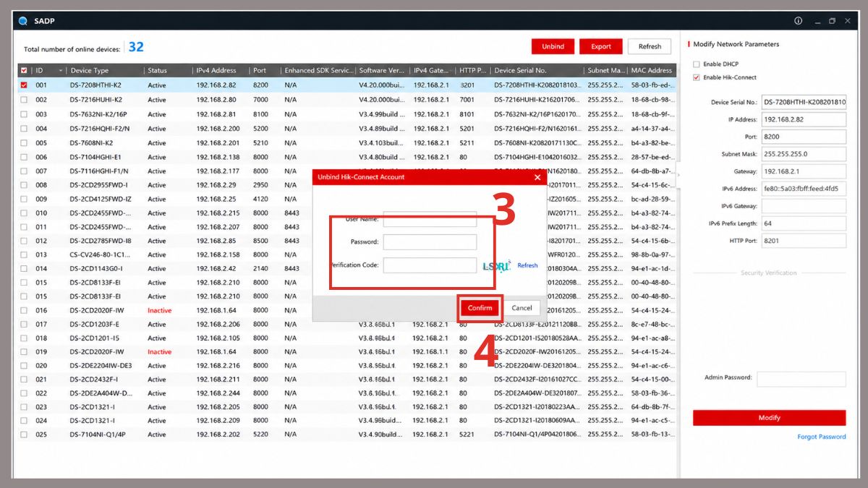This screenshot has width=868, height=488.
Task: Click the Subnet Mask field showing 255.255.255.0
Action: [804, 154]
